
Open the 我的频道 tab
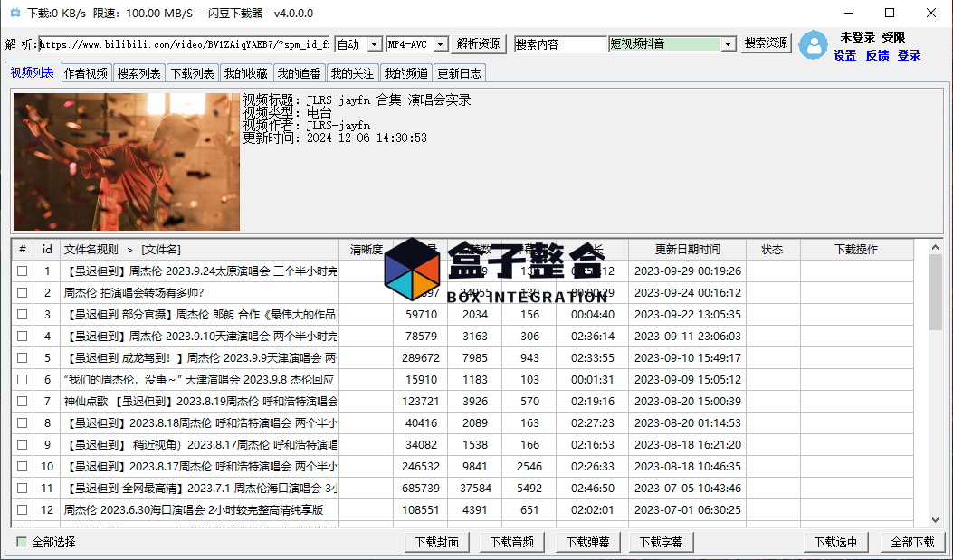pyautogui.click(x=406, y=73)
